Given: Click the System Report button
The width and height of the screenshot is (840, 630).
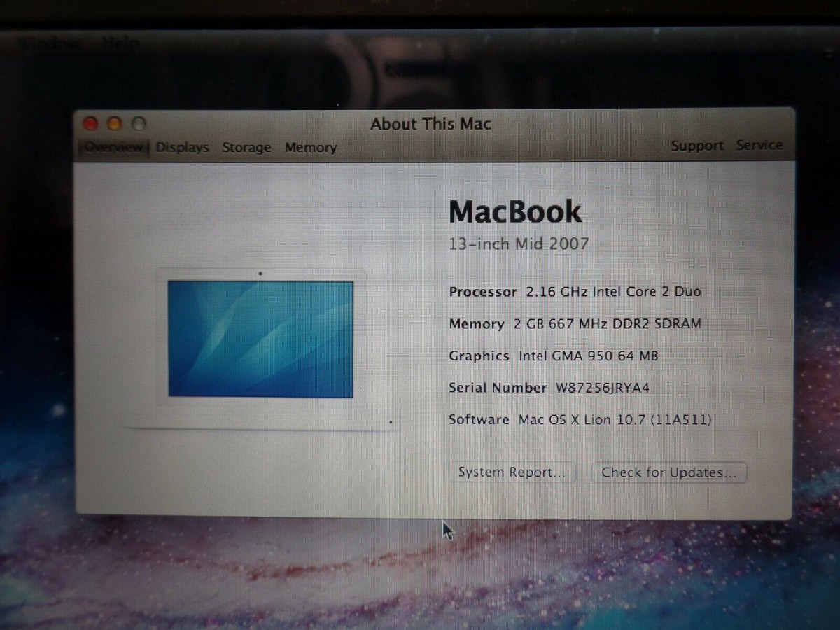Looking at the screenshot, I should pyautogui.click(x=512, y=472).
